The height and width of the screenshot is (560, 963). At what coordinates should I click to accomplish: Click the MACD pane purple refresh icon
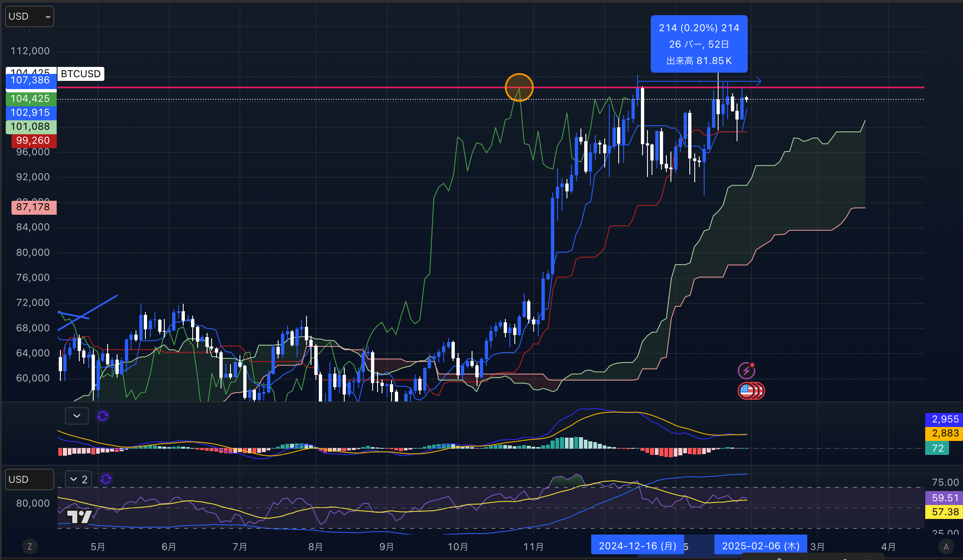[103, 416]
